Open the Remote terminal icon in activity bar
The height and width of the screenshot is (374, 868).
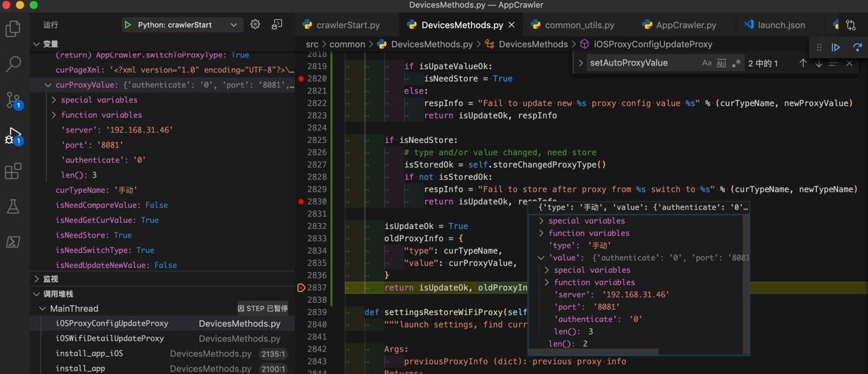pos(13,242)
